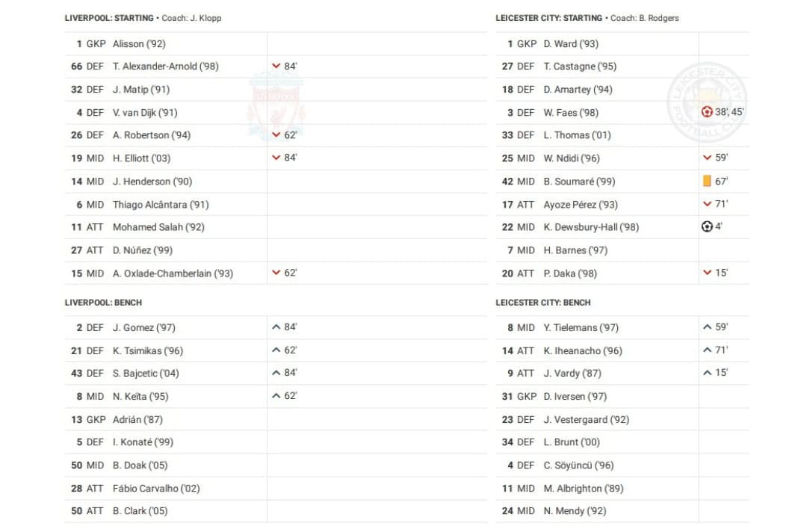
Task: Click the substituted-off arrow beside T. Alexander-Arnold
Action: pyautogui.click(x=276, y=66)
